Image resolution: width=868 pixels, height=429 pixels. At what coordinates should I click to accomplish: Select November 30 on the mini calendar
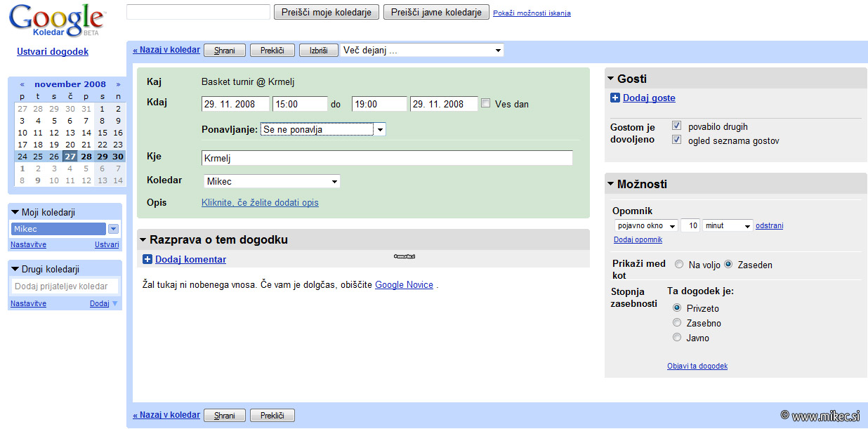coord(117,156)
